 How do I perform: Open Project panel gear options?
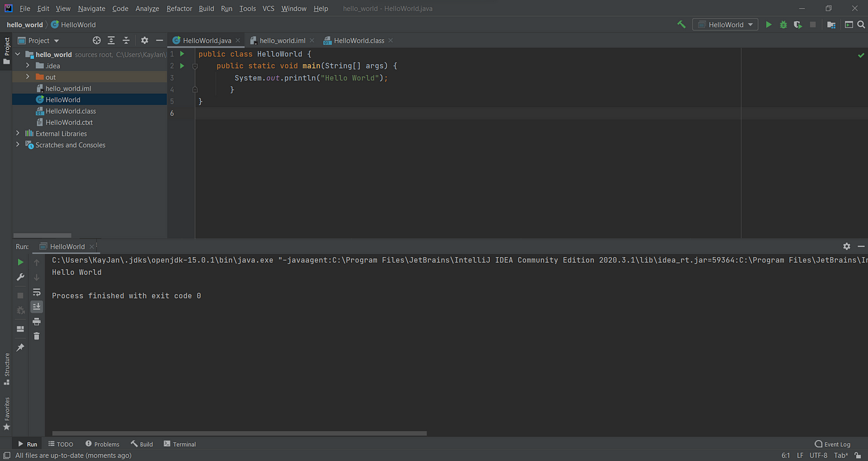144,40
